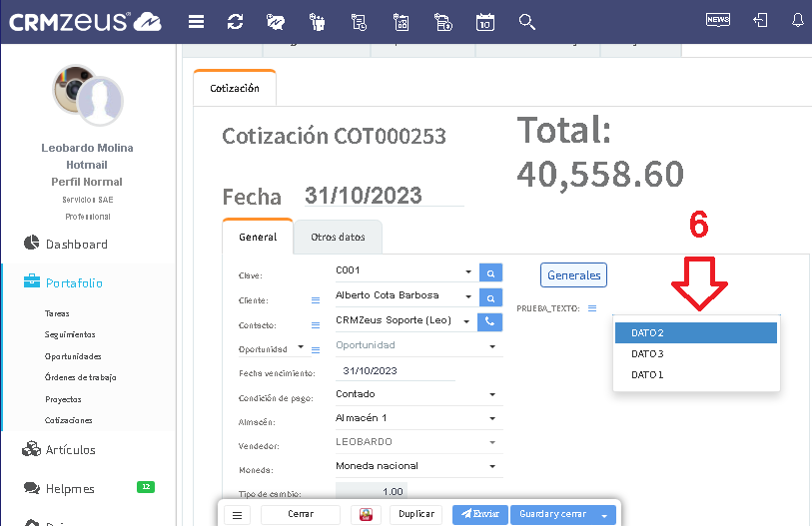The width and height of the screenshot is (812, 526).
Task: Open the Guardar y cerrar arrow menu
Action: click(603, 515)
